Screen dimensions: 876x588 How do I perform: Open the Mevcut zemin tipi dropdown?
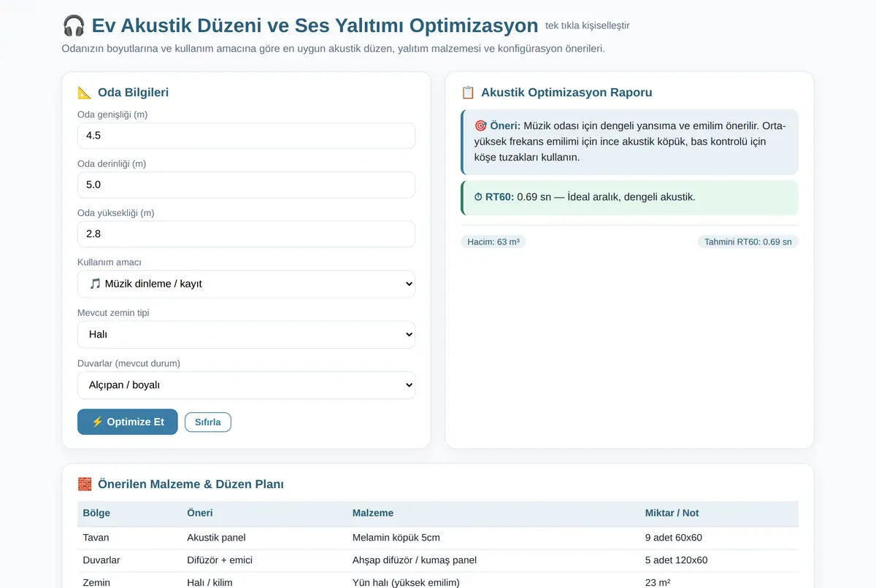[246, 335]
